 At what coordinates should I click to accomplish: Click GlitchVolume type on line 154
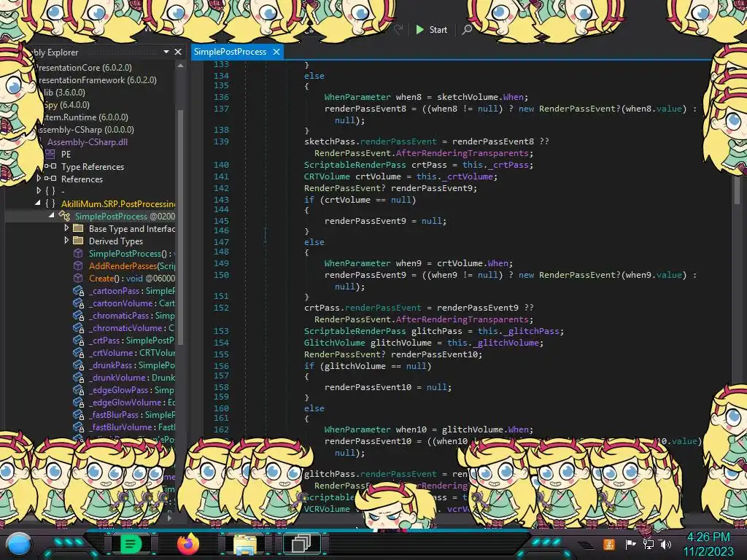pyautogui.click(x=334, y=343)
